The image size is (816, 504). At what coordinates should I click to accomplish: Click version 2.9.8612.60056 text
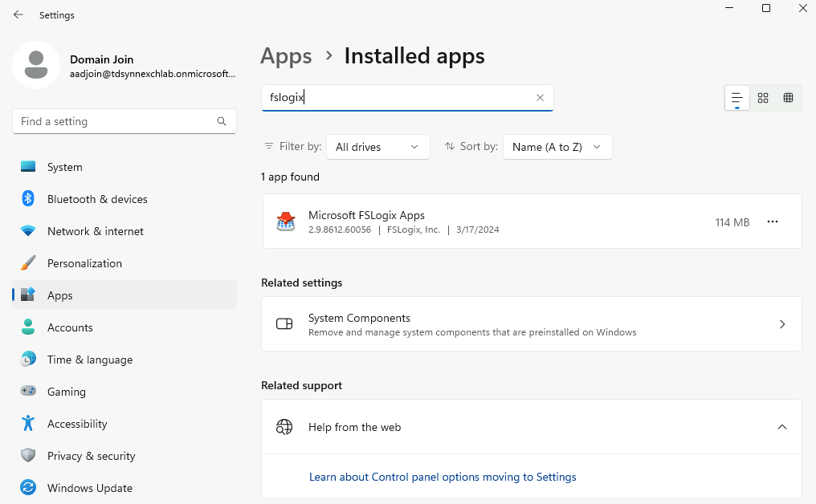340,230
